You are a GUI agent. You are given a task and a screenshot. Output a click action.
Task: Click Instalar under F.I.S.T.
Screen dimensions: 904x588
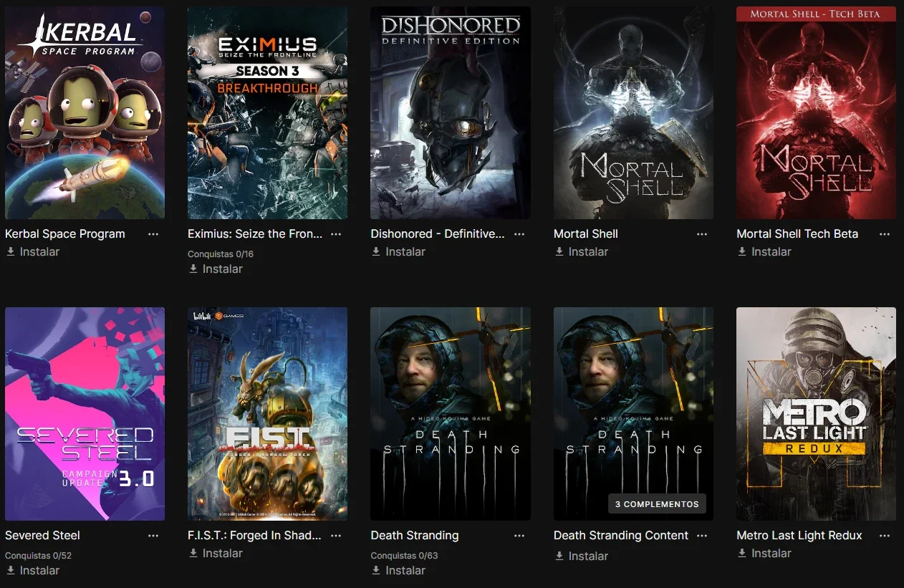(x=216, y=554)
